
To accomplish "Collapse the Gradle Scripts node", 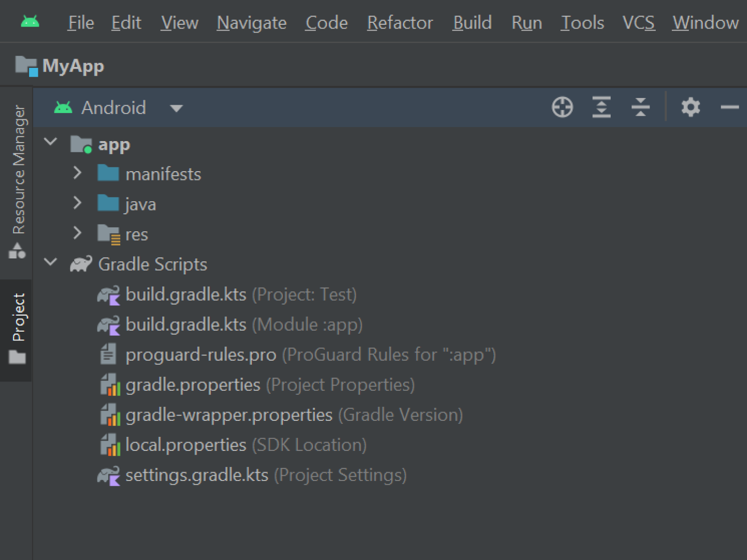I will [51, 262].
